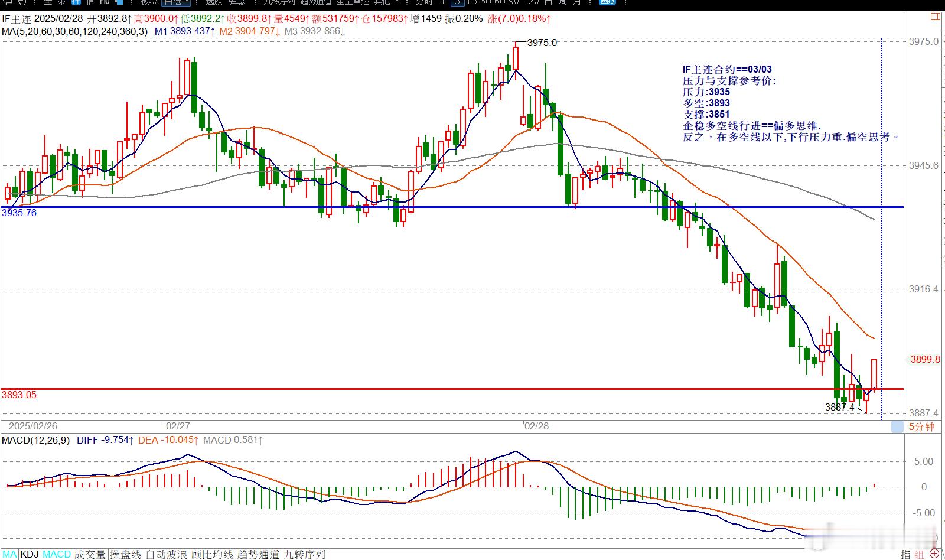
Task: Open the 自动波浪 indicator tab
Action: [x=168, y=554]
